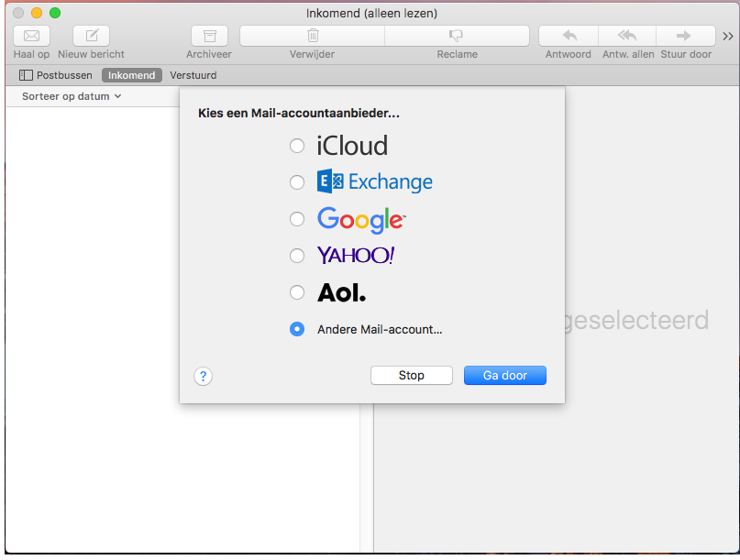Compose with the Nieuw bericht icon
The height and width of the screenshot is (560, 740).
(x=91, y=36)
